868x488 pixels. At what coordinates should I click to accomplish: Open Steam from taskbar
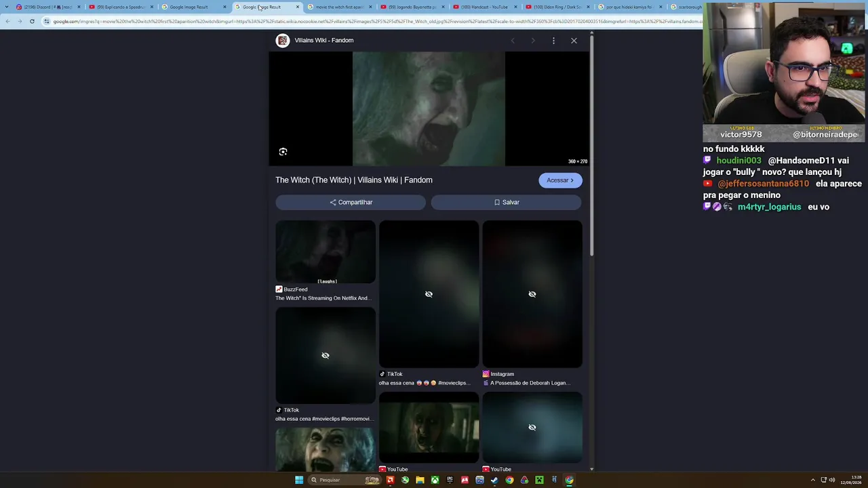pos(494,480)
